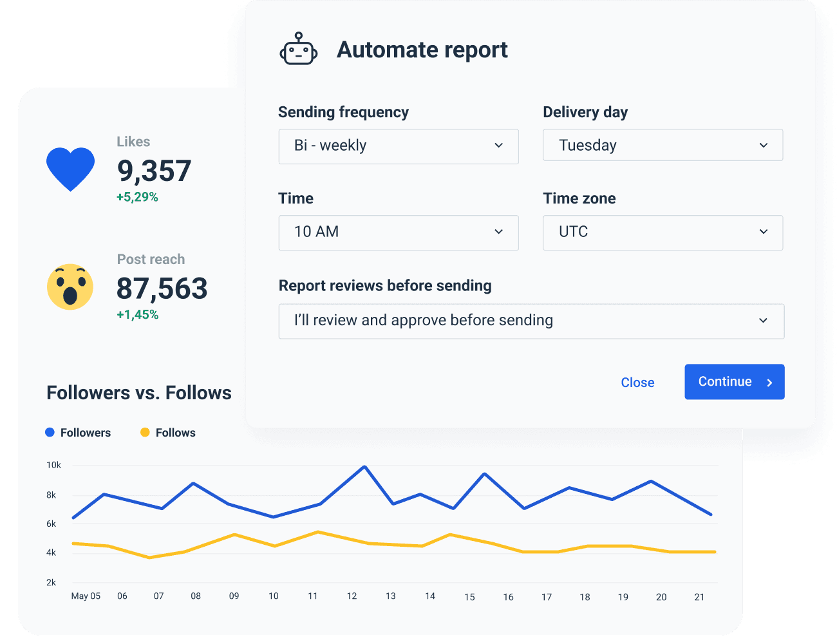Click the chevron on the Bi-weekly dropdown
Screen dimensions: 837x644
click(x=498, y=146)
